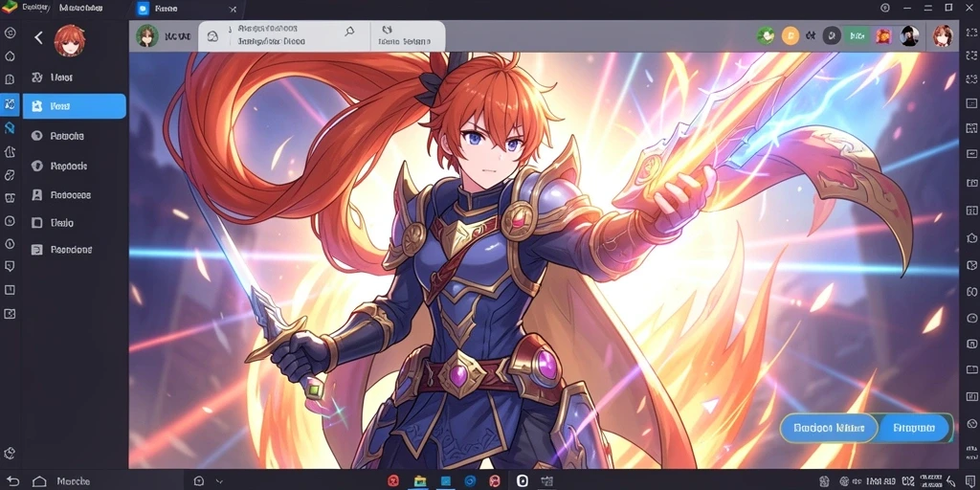Click the app logo in top-left corner

[x=10, y=8]
